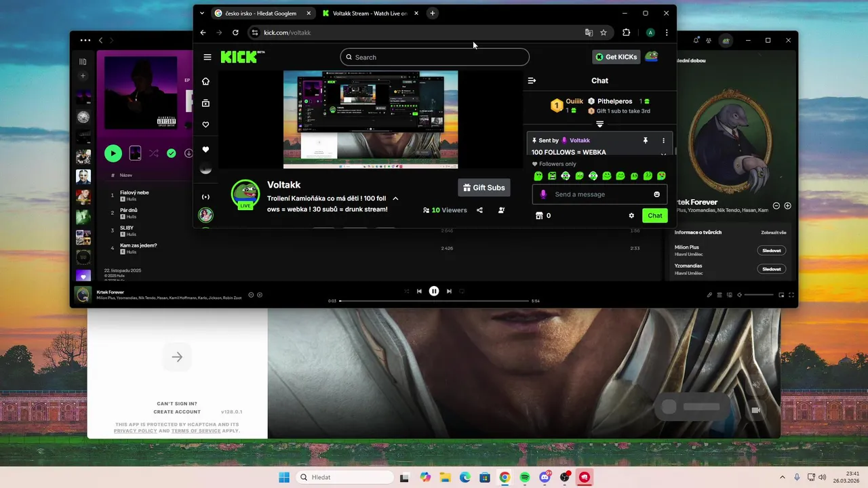868x488 pixels.
Task: Skip to next track in Spotify
Action: coord(449,291)
